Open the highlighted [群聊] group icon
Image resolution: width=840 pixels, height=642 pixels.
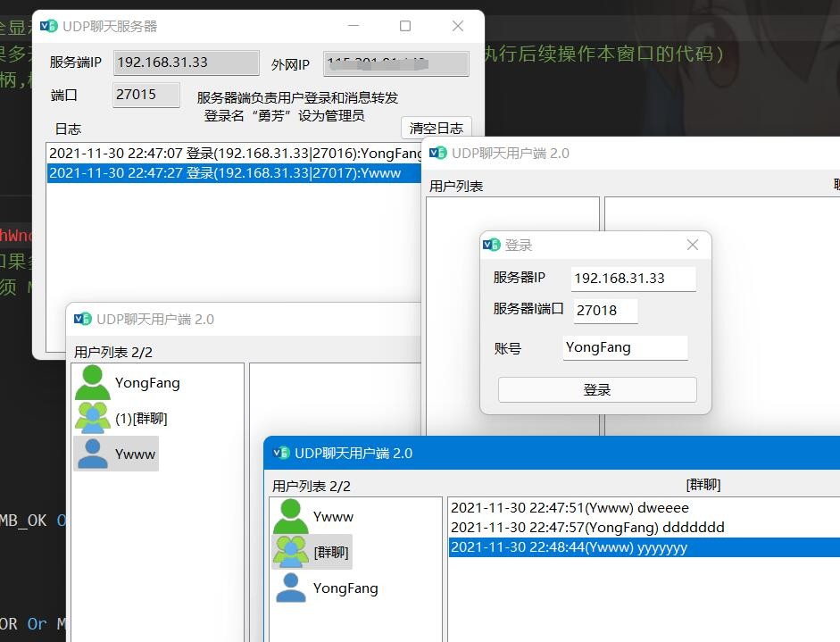click(x=290, y=553)
